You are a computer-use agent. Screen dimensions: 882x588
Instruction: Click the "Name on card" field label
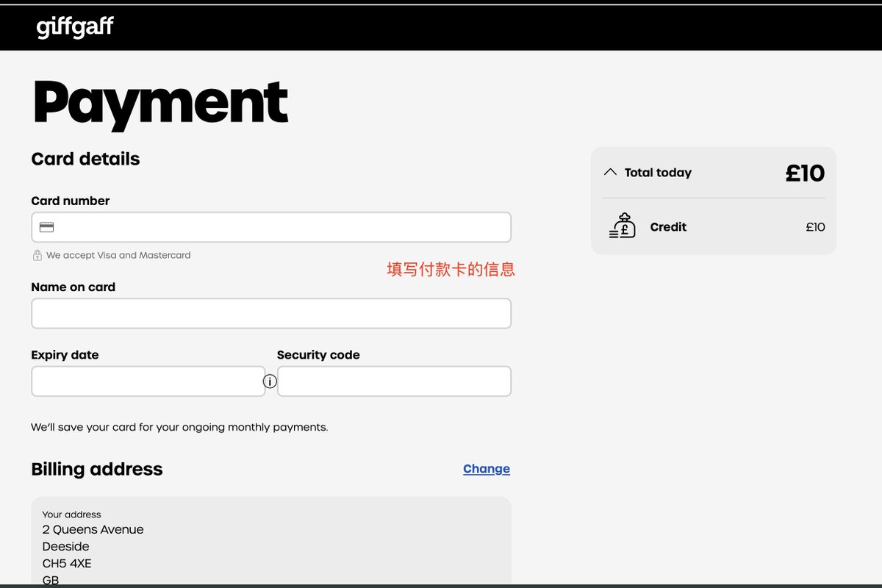[73, 287]
